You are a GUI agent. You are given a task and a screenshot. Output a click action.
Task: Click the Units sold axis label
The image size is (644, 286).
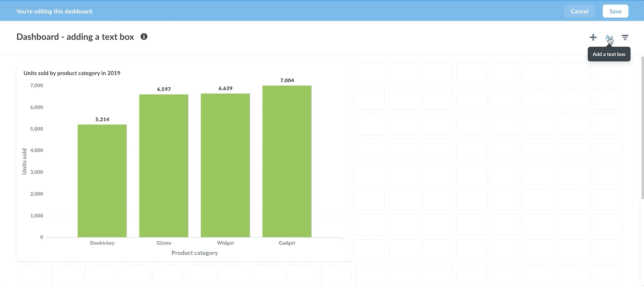point(24,161)
